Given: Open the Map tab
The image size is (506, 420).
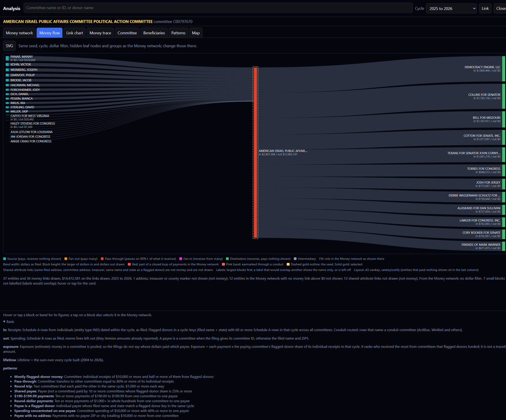Looking at the screenshot, I should click(196, 33).
